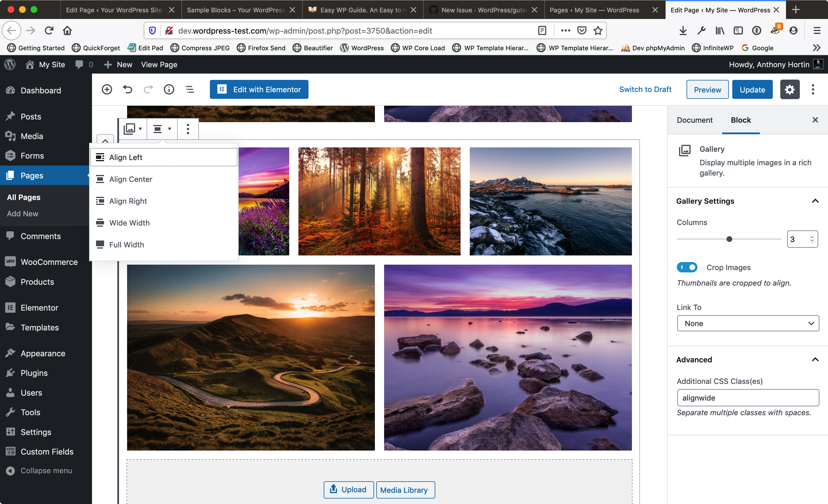
Task: Show more bookmarks chevron
Action: (816, 48)
